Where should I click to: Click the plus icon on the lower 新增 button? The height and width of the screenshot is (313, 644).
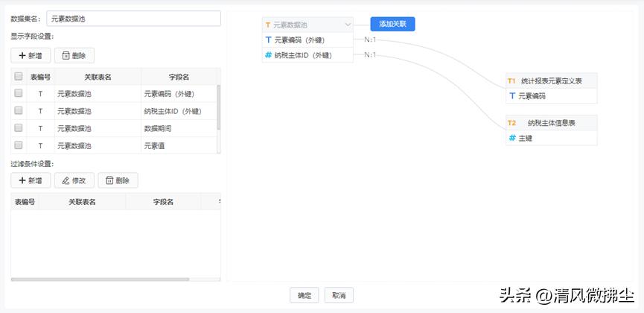(22, 180)
